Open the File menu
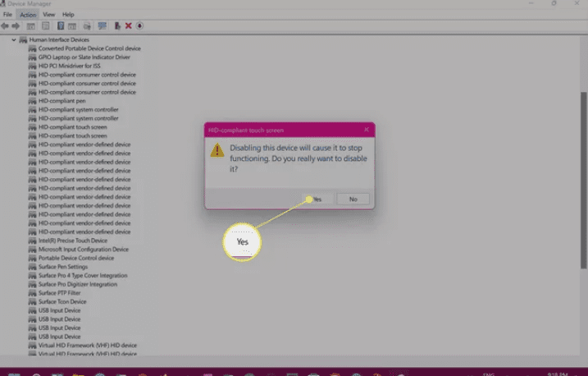The height and width of the screenshot is (376, 588). pyautogui.click(x=7, y=15)
